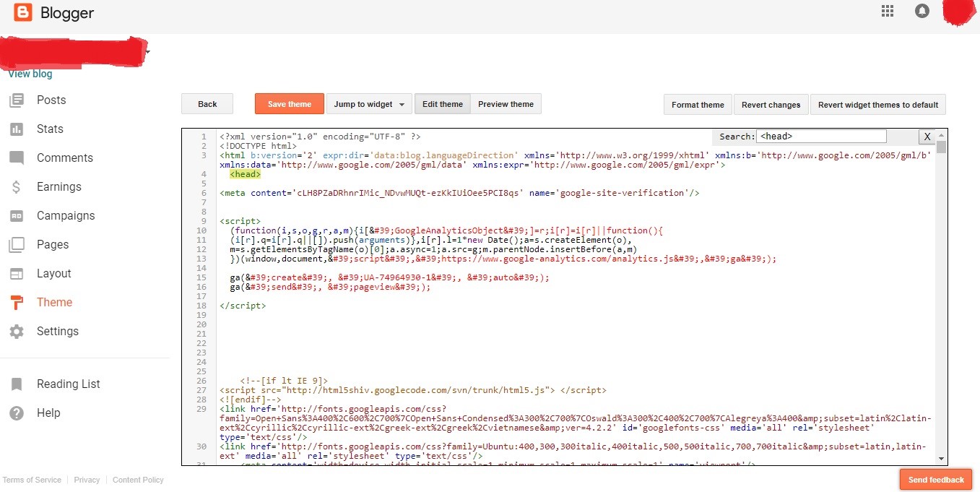Image resolution: width=980 pixels, height=492 pixels.
Task: Click the <!--[if lt IE 9]> comment
Action: click(x=285, y=381)
